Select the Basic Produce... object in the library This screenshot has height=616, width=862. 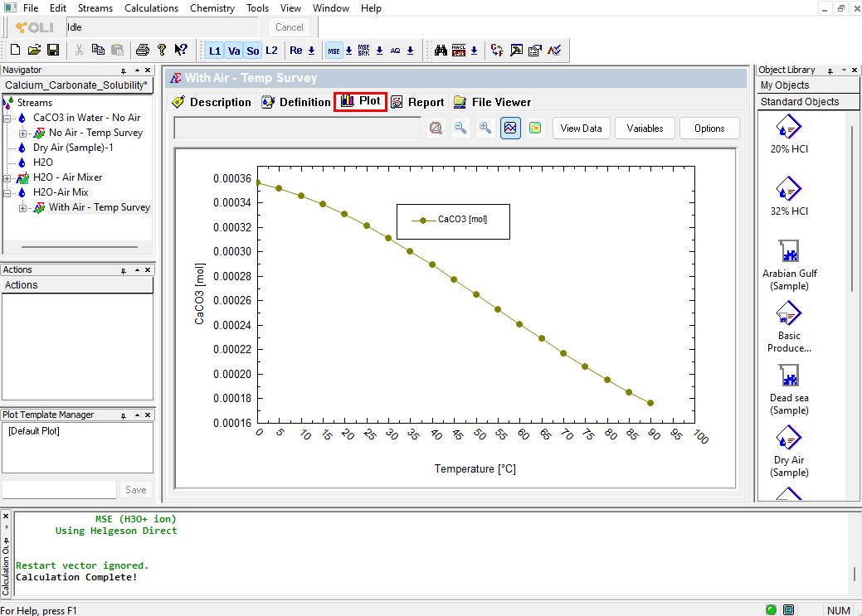[789, 327]
